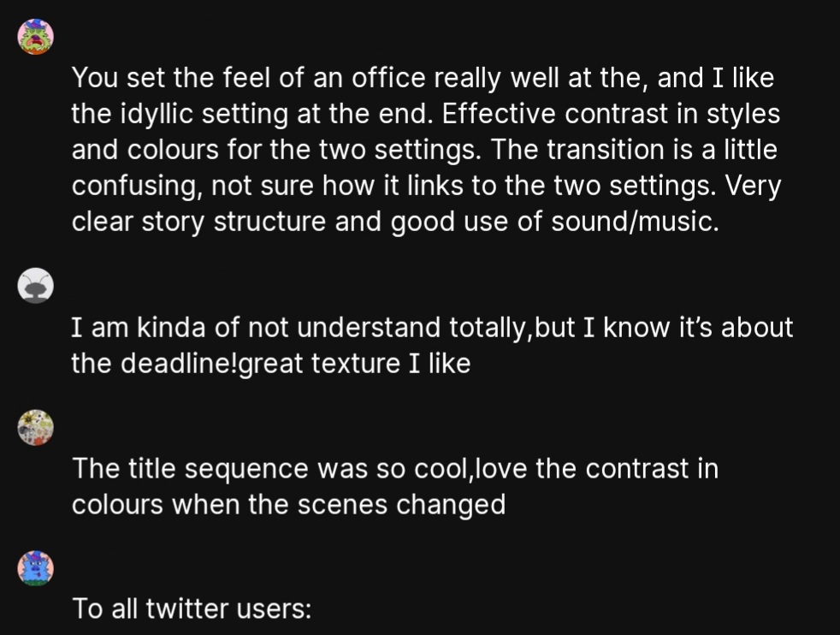This screenshot has height=635, width=840.
Task: Select the comment mentioning the deadline
Action: (x=432, y=345)
